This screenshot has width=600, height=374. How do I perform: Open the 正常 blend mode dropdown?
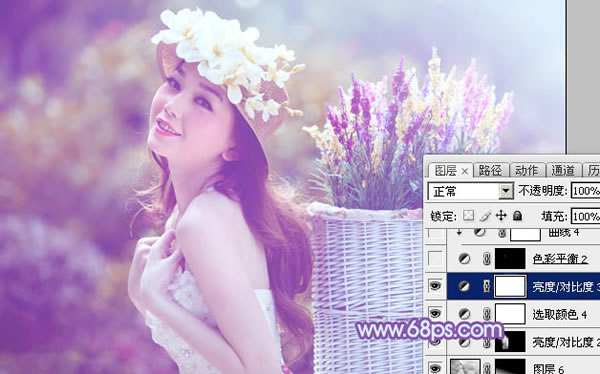(506, 191)
